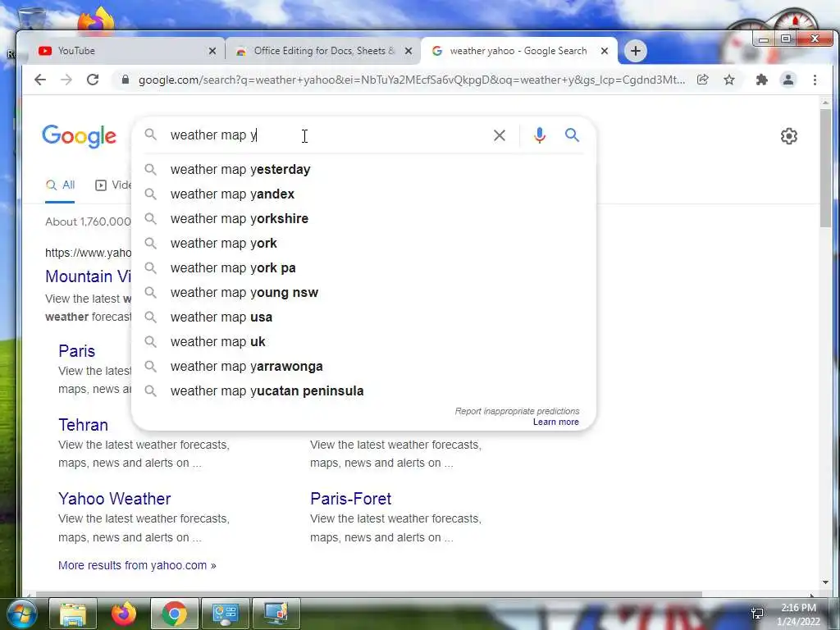Click the Google logo
Screen dimensions: 840x630
79,136
